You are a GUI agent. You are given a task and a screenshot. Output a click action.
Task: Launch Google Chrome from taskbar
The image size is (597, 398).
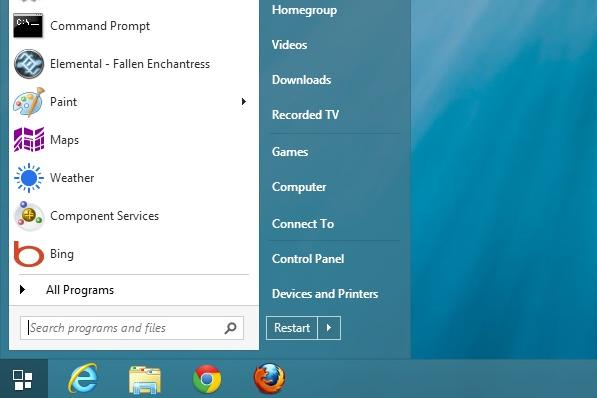click(x=207, y=379)
